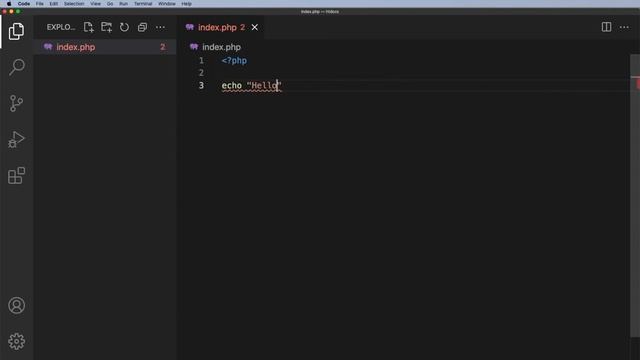Click the editor vertical scrollbar
Image resolution: width=640 pixels, height=360 pixels.
point(635,196)
